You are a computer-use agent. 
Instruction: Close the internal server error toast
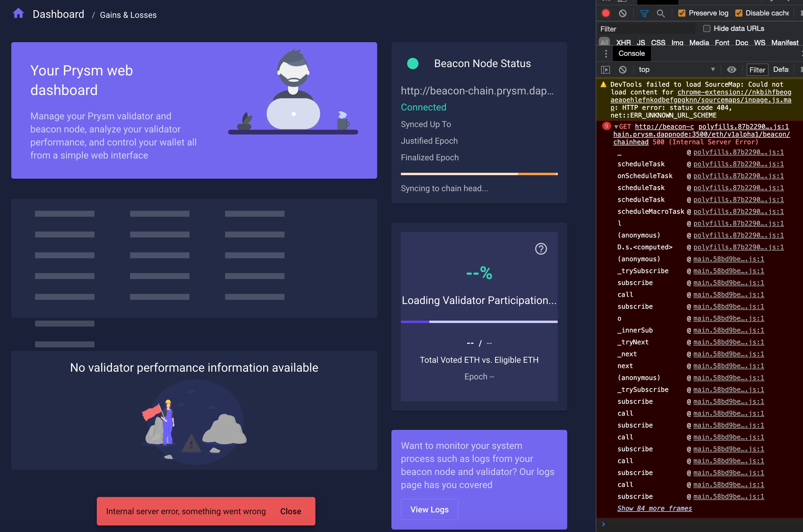(x=290, y=511)
